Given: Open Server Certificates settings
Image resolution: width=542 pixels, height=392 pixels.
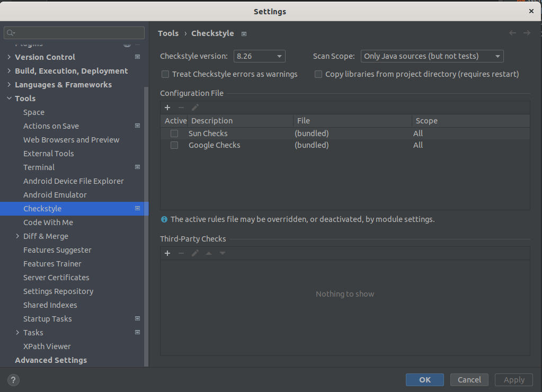Looking at the screenshot, I should point(56,278).
